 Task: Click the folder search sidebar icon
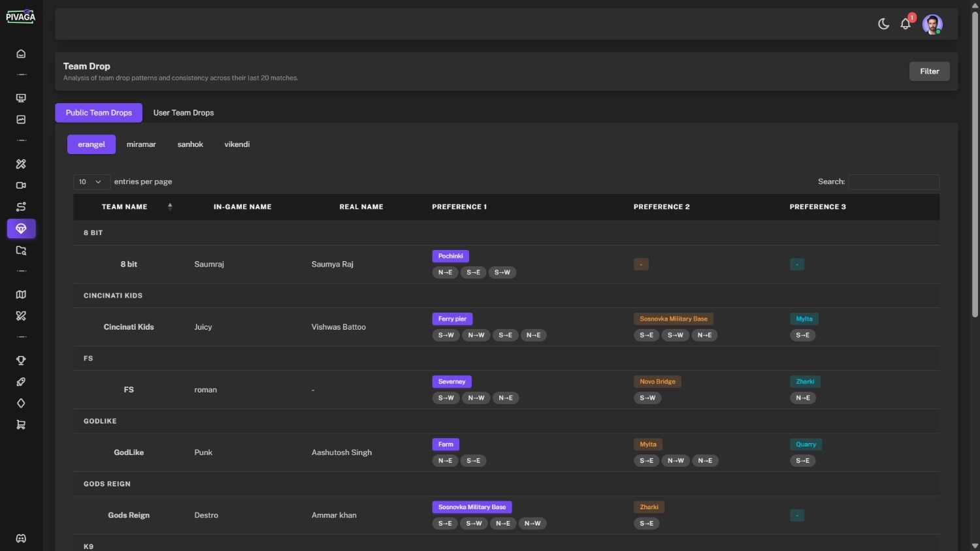[21, 251]
